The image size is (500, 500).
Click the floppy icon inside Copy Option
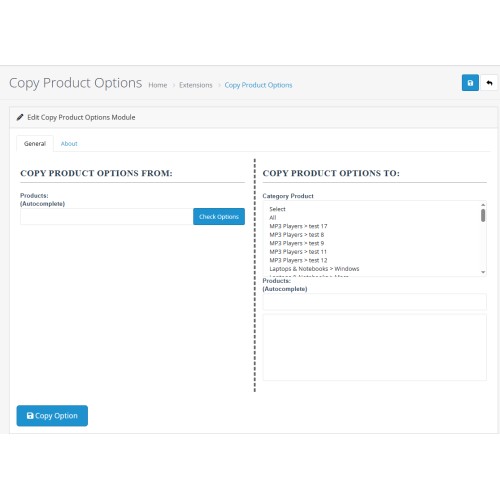[x=30, y=416]
